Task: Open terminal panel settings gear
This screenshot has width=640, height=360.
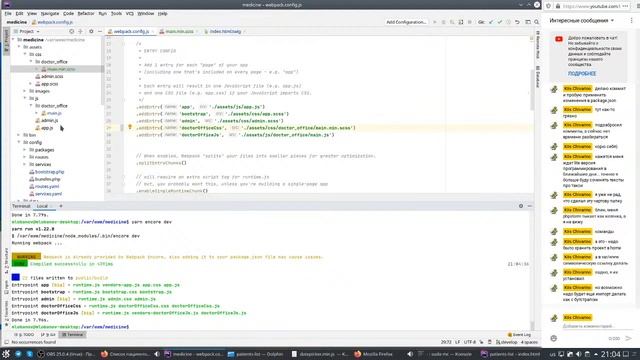Action: tap(521, 206)
